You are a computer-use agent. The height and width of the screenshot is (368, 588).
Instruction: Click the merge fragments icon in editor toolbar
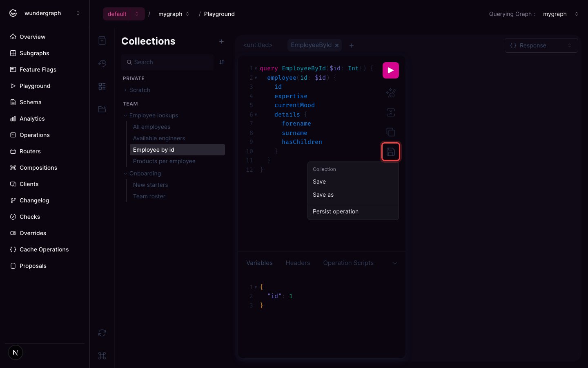(390, 112)
